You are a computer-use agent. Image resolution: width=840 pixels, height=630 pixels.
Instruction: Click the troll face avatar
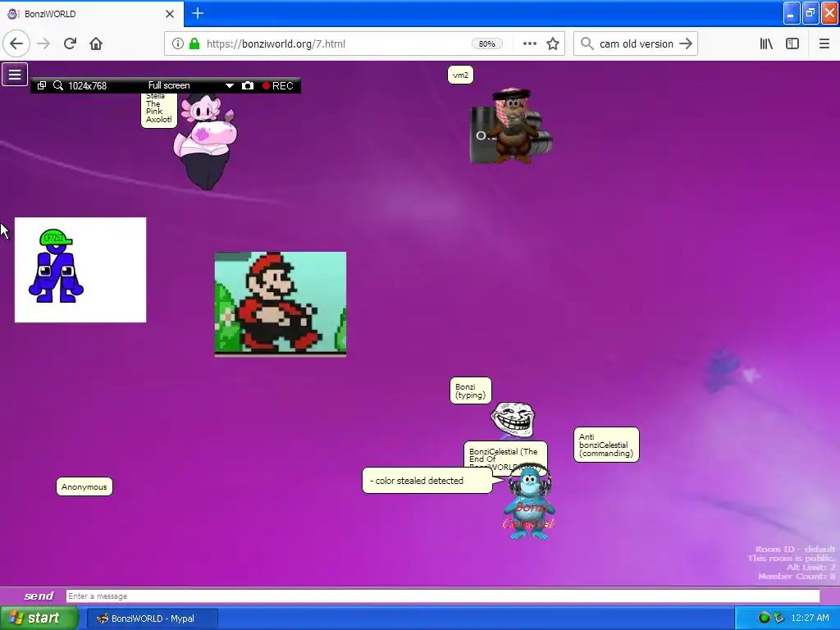pos(513,419)
